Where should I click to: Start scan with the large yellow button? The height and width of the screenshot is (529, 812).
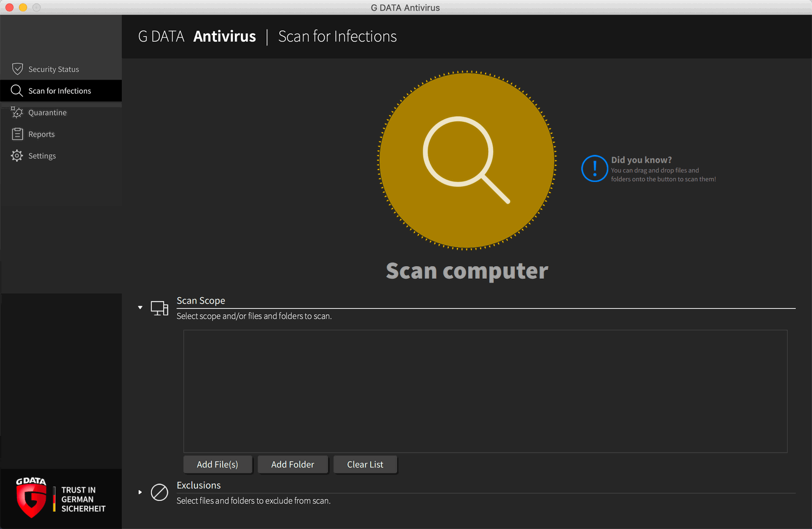pyautogui.click(x=467, y=160)
